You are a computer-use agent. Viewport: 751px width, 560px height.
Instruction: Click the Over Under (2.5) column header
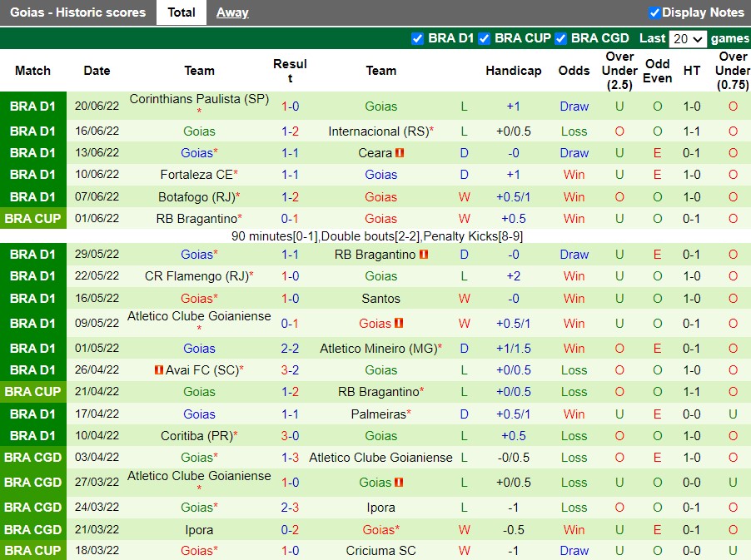point(619,71)
